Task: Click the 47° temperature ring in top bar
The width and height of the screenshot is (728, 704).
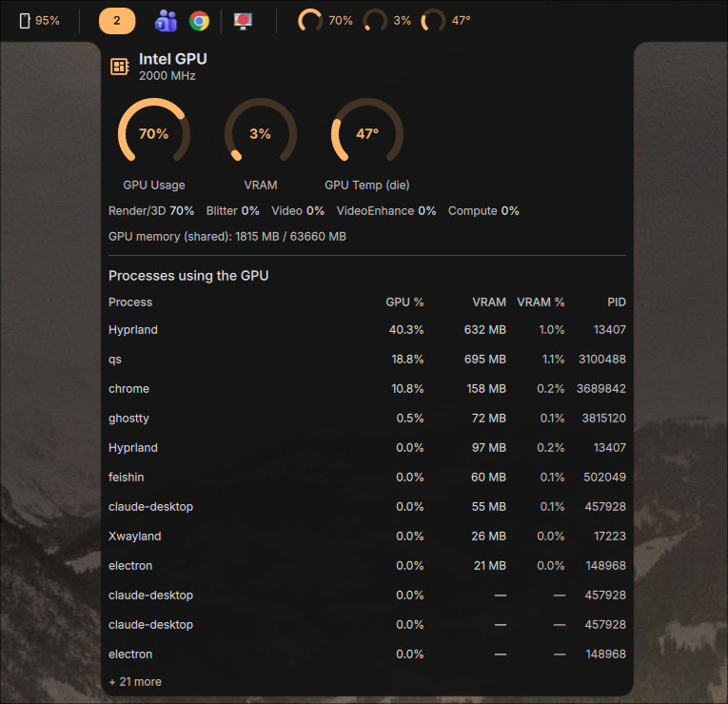Action: tap(433, 21)
